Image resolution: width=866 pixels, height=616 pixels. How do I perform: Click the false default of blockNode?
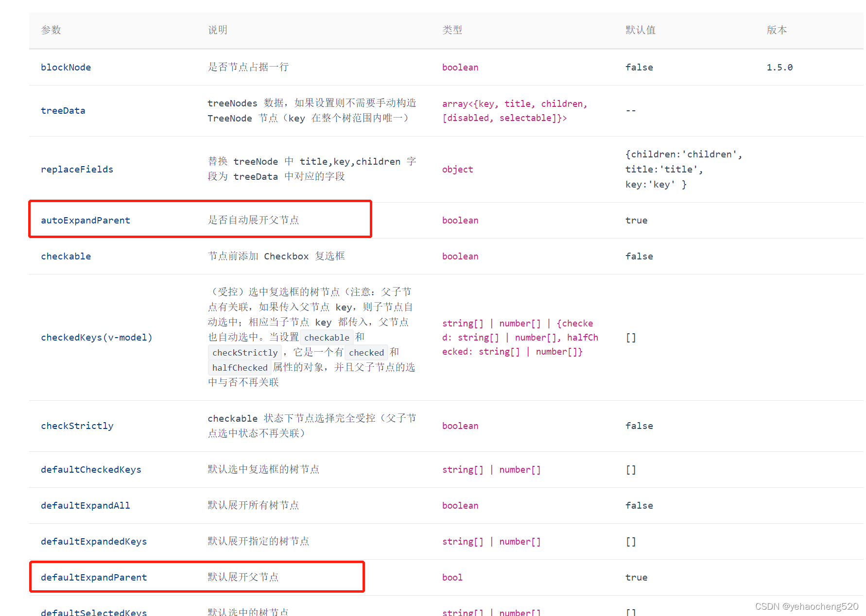(639, 67)
